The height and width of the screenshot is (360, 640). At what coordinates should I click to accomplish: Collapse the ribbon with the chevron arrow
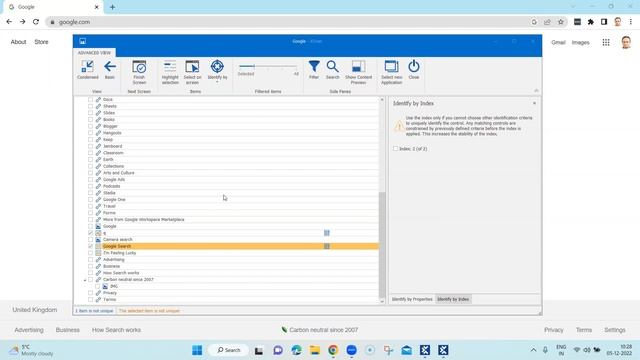point(536,91)
